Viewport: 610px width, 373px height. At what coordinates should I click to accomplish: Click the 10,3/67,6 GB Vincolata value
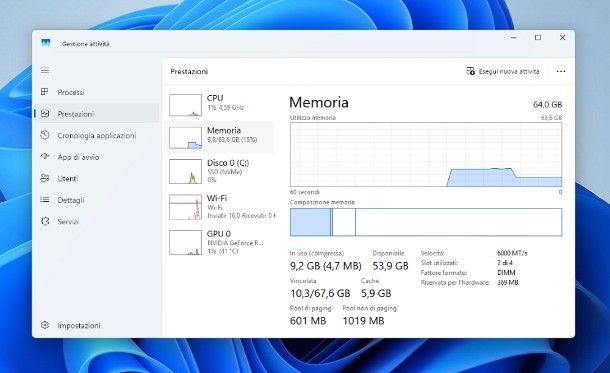[320, 293]
